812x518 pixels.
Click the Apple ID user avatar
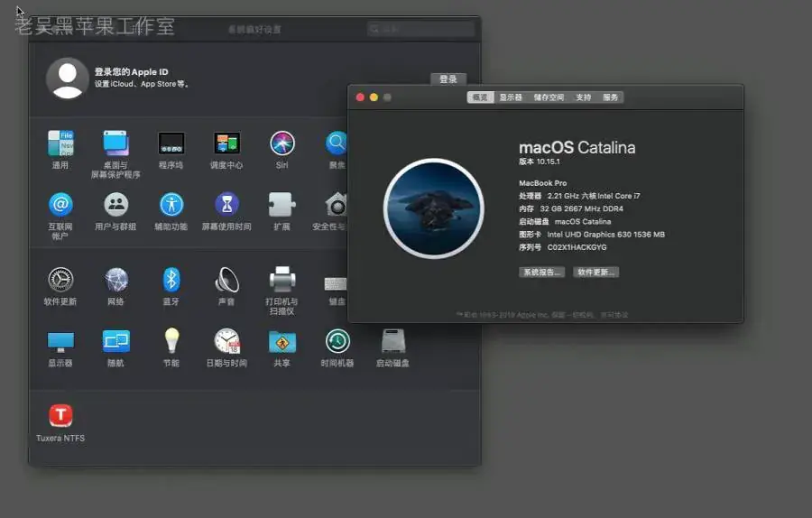click(x=68, y=79)
